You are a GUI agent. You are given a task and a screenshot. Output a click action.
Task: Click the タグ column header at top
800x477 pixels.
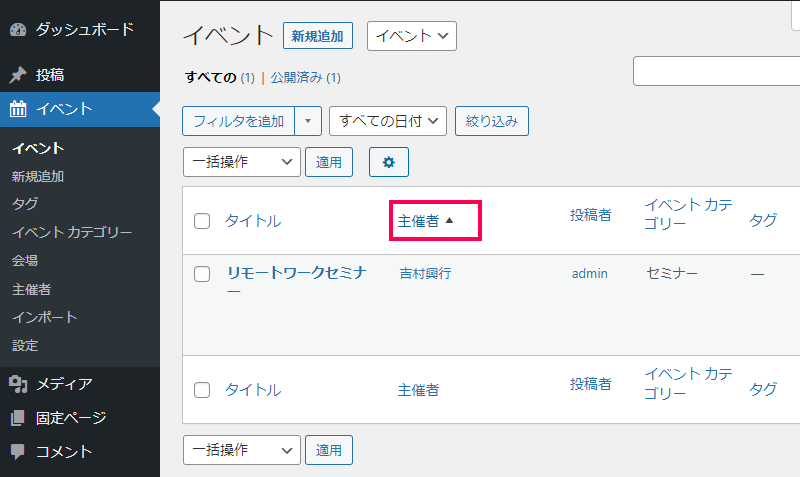pos(763,220)
